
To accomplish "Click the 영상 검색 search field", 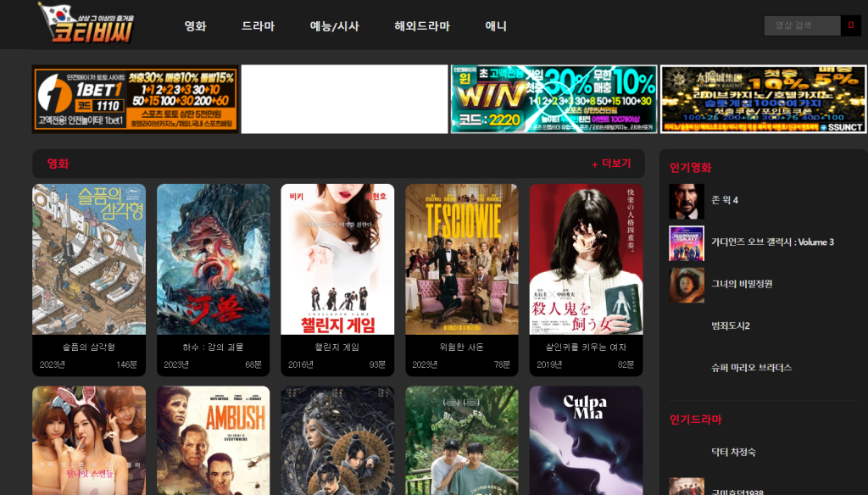I will tap(802, 25).
